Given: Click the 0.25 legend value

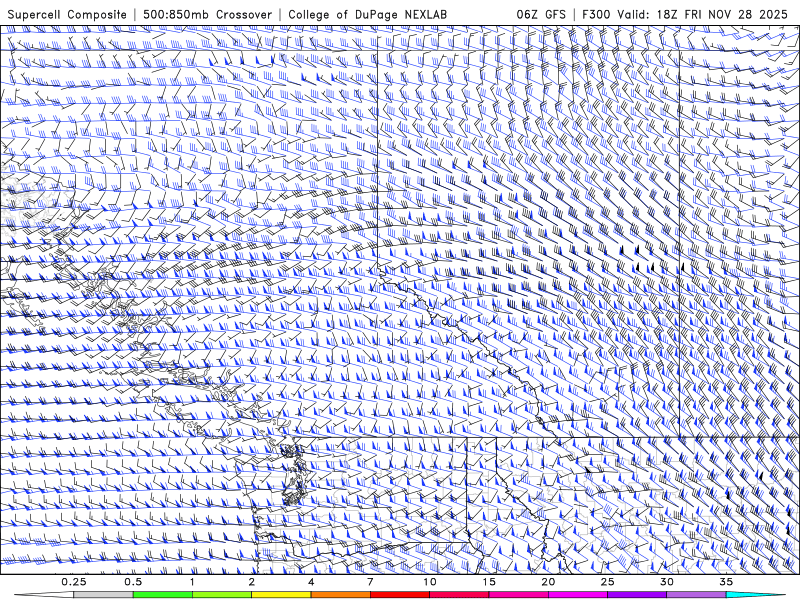Looking at the screenshot, I should 74,582.
